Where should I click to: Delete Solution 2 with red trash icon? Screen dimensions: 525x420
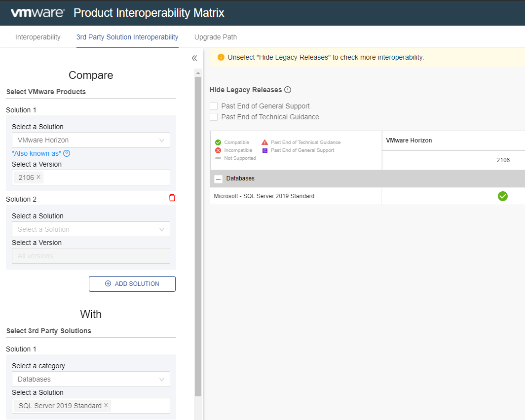[x=172, y=198]
